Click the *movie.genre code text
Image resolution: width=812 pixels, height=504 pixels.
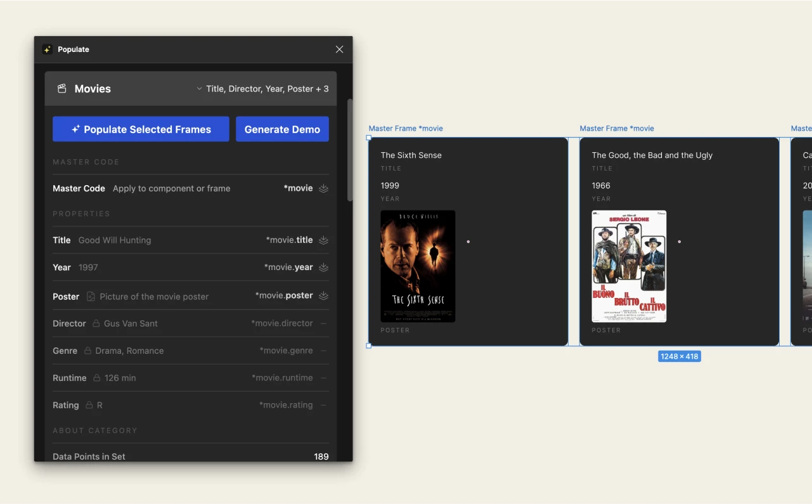[286, 351]
